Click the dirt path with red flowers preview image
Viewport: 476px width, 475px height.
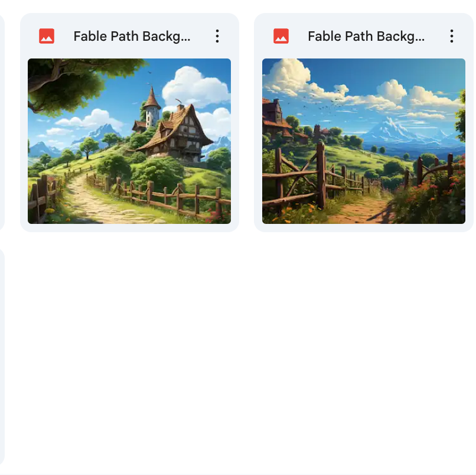click(x=364, y=141)
